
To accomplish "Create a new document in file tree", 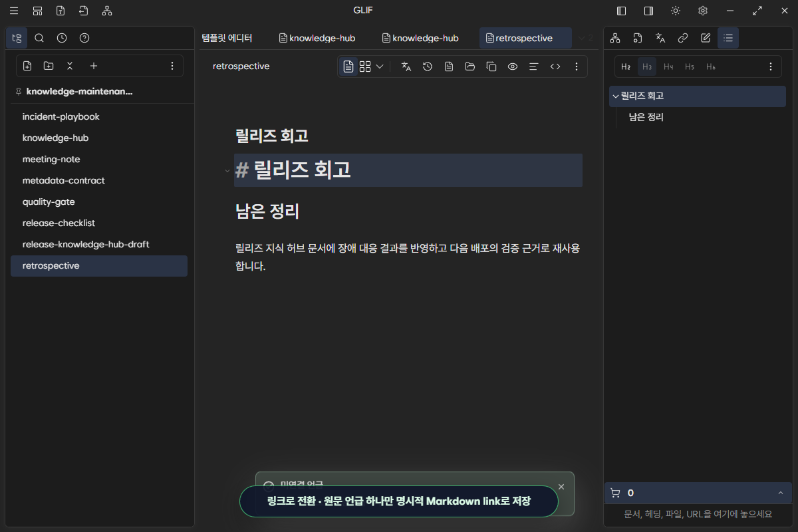I will click(x=27, y=66).
